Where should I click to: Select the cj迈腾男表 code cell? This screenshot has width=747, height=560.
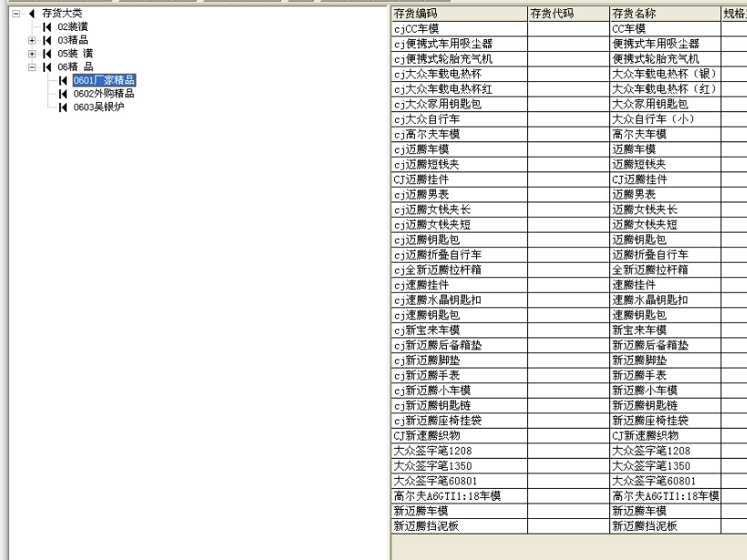coord(458,194)
